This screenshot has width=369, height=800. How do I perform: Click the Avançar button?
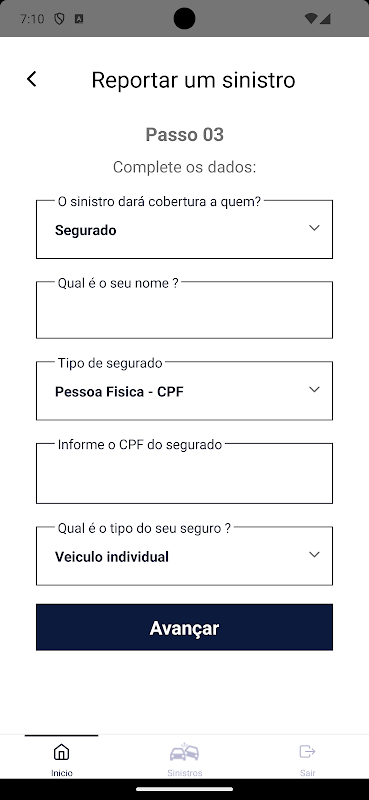point(184,628)
